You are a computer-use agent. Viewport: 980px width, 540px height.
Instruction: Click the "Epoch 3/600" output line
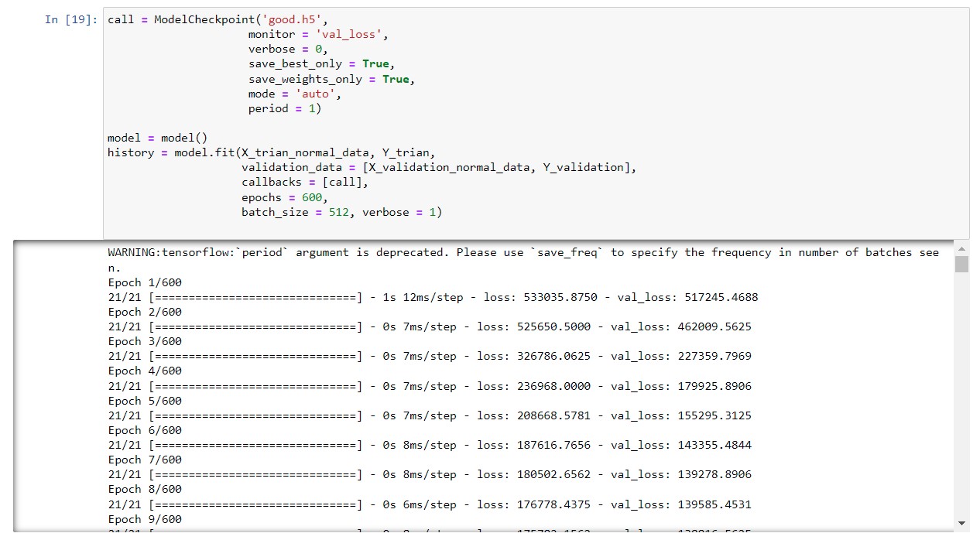(145, 341)
